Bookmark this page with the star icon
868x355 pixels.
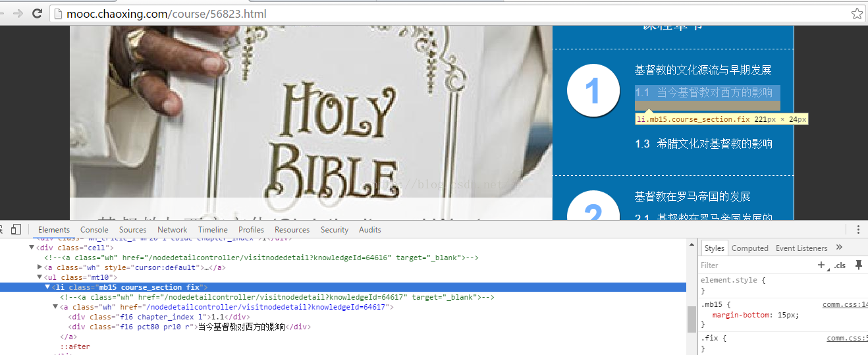click(857, 13)
